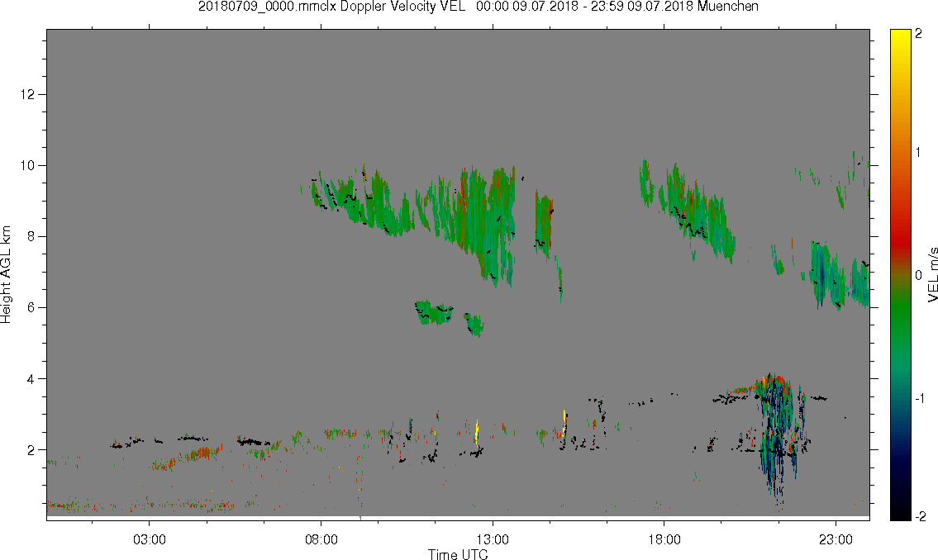The height and width of the screenshot is (560, 938).
Task: Click the height tick label 6
Action: point(31,308)
